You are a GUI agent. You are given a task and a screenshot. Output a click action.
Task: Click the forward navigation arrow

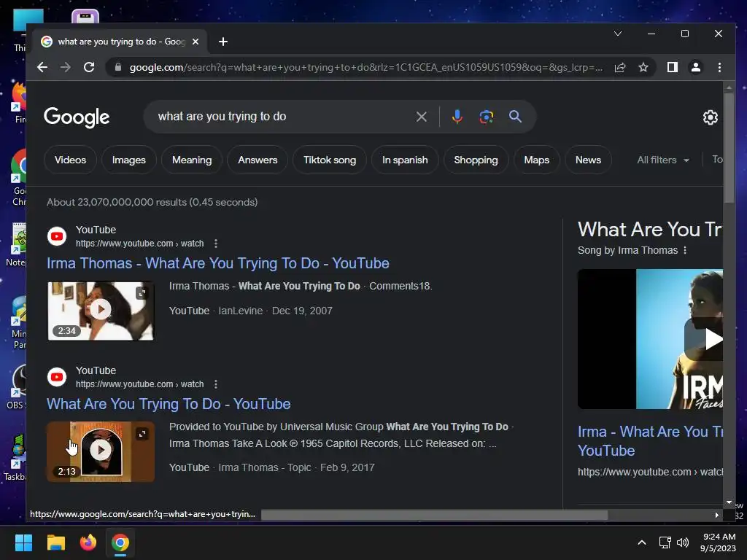(x=65, y=67)
